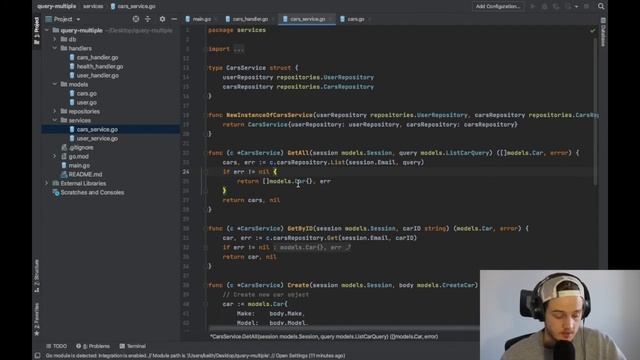Click query-multiple in the breadcrumb bar
The width and height of the screenshot is (640, 360).
(x=56, y=7)
